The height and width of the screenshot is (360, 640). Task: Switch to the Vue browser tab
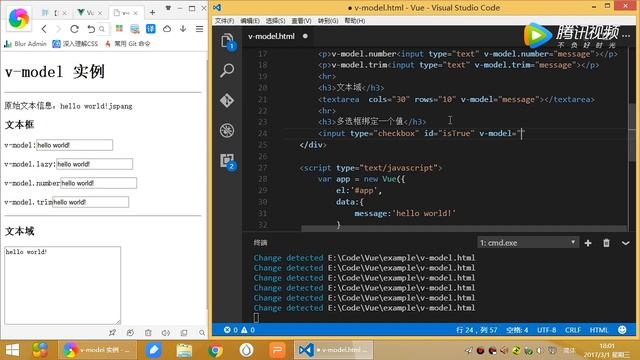point(89,13)
